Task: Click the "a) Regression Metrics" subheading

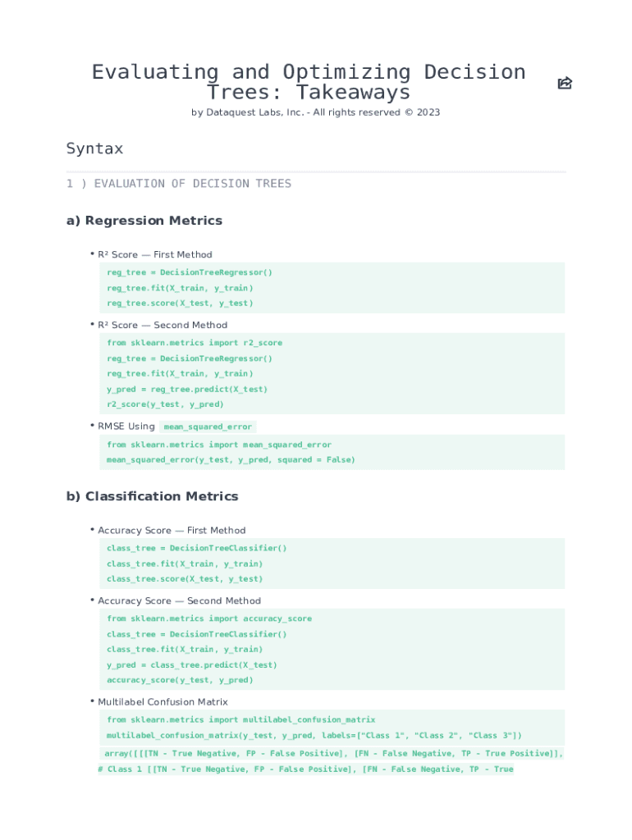Action: [144, 221]
